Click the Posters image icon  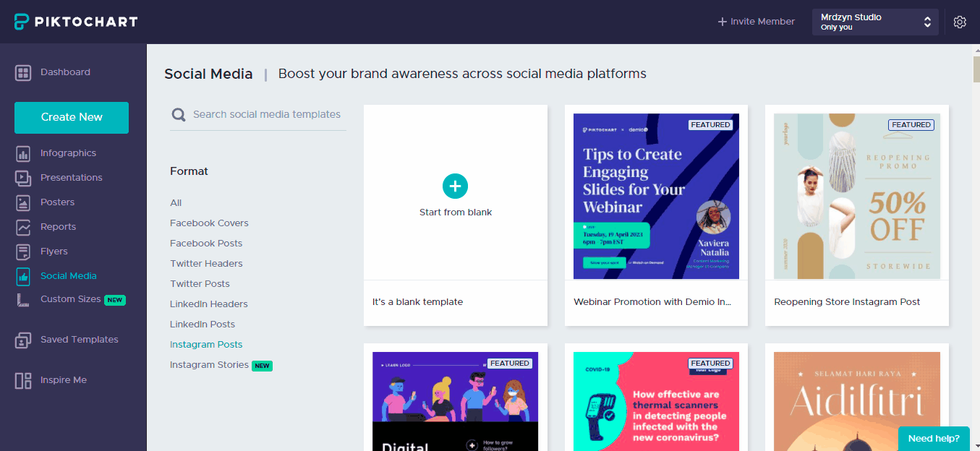click(x=23, y=202)
